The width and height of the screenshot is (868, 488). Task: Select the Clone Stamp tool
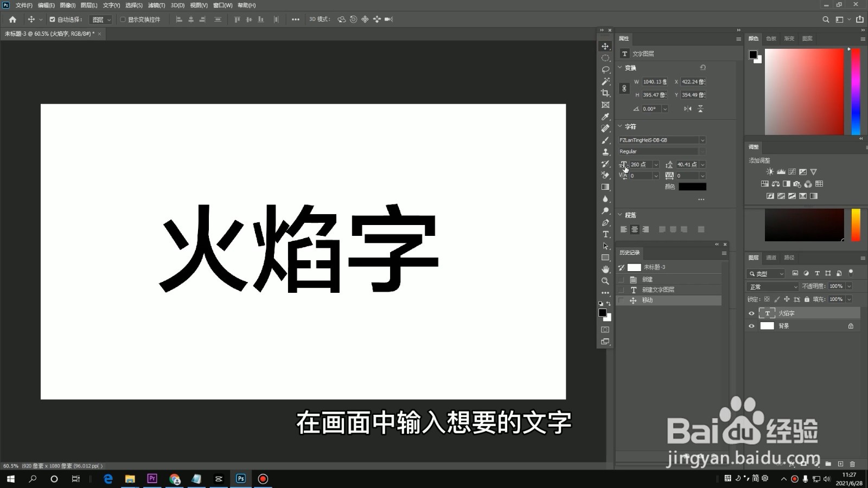click(x=605, y=152)
